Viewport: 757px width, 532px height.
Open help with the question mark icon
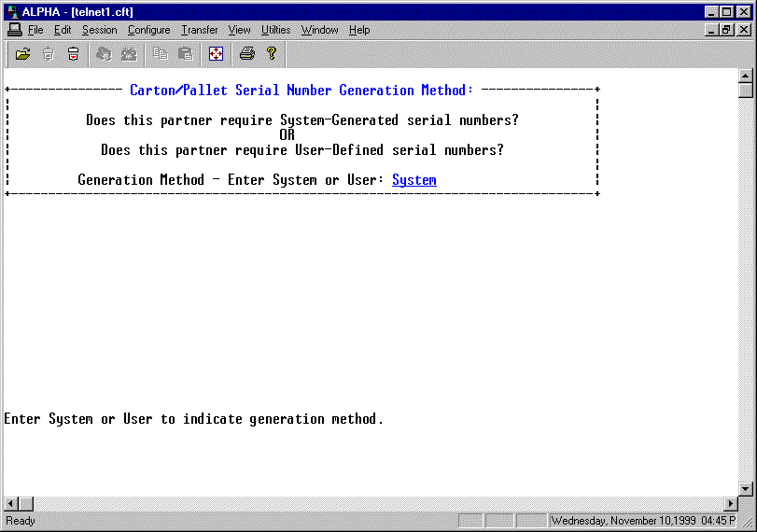272,54
